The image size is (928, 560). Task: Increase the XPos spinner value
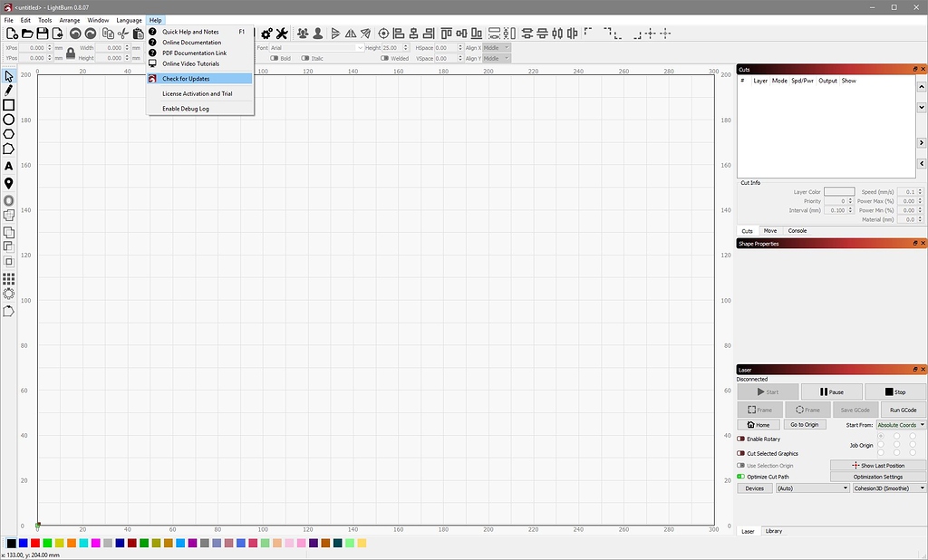pyautogui.click(x=50, y=45)
